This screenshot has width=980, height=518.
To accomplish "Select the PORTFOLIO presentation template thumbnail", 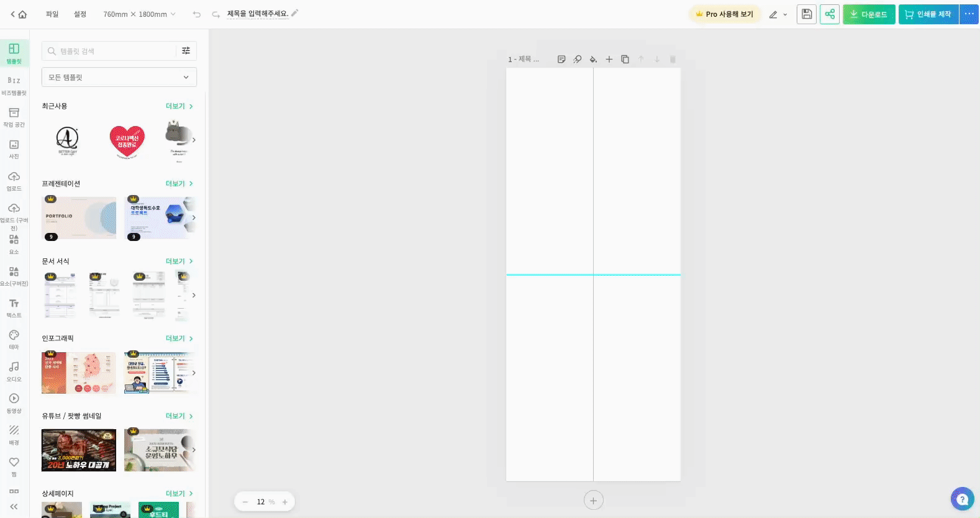I will [79, 218].
